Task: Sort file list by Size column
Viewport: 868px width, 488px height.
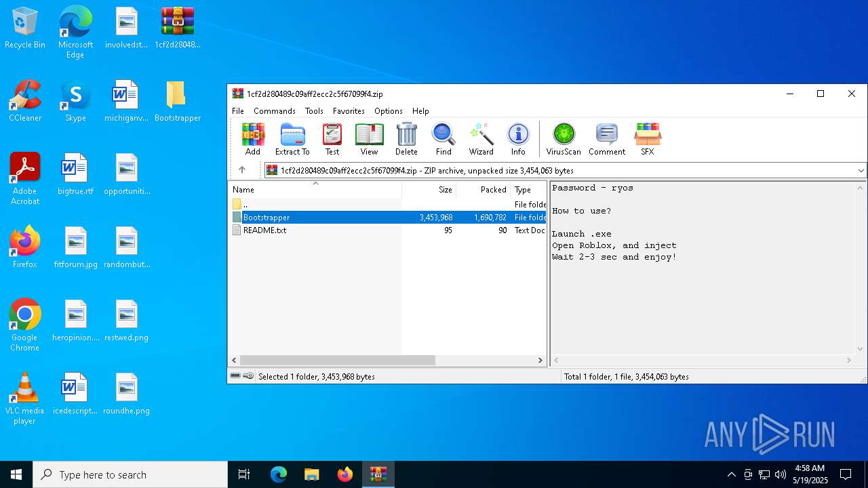Action: coord(429,190)
